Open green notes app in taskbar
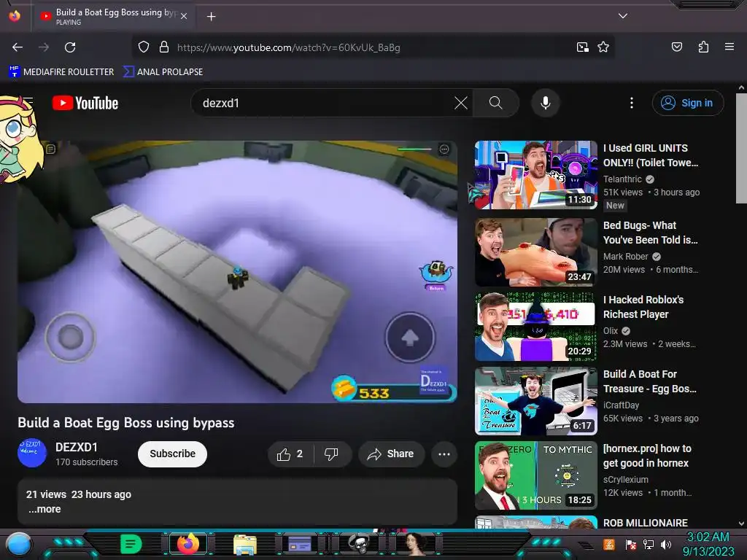This screenshot has height=560, width=747. click(131, 544)
